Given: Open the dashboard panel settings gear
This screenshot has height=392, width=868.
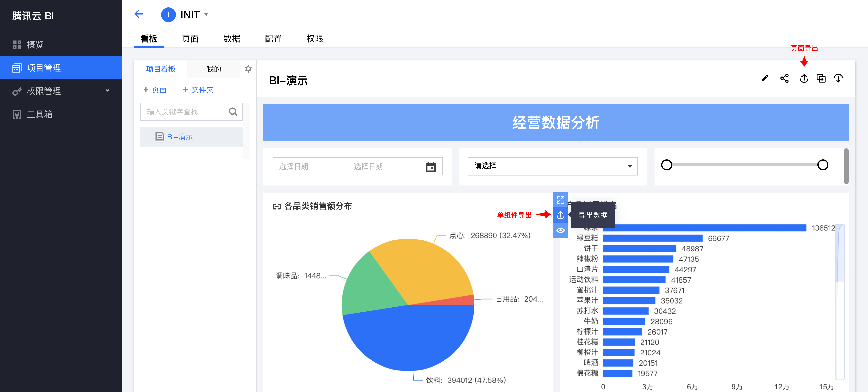Looking at the screenshot, I should (248, 69).
